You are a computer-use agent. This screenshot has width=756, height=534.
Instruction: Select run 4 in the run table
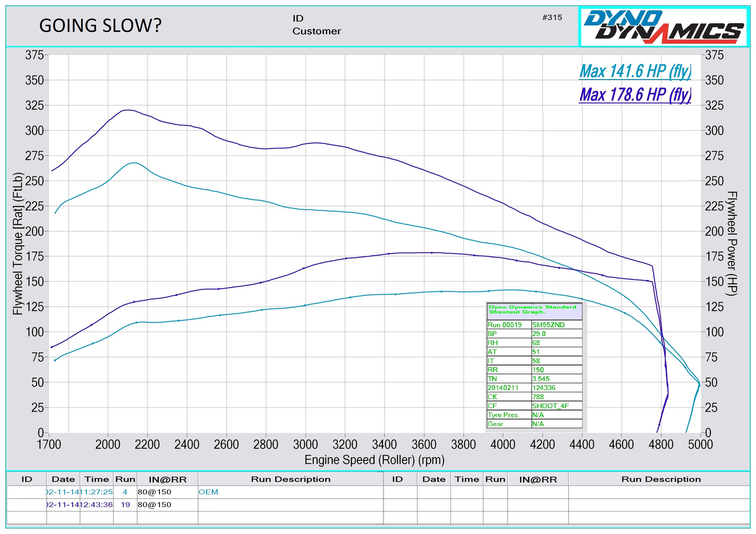(x=125, y=492)
